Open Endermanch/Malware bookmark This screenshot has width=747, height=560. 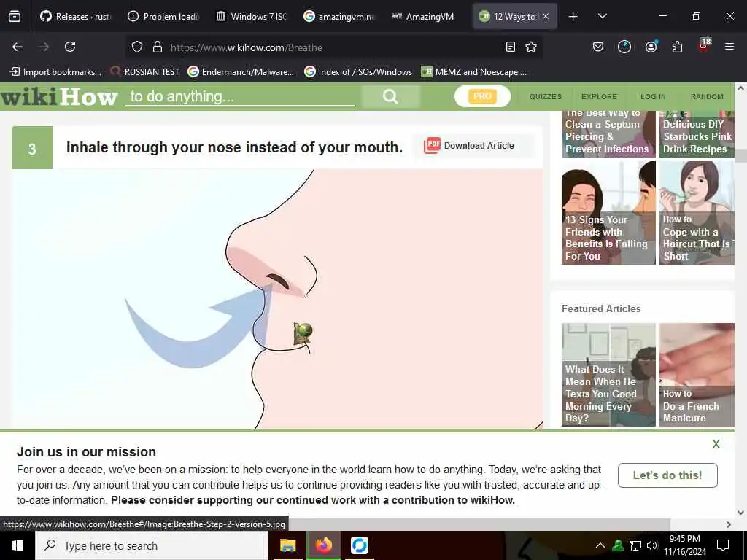click(x=241, y=72)
